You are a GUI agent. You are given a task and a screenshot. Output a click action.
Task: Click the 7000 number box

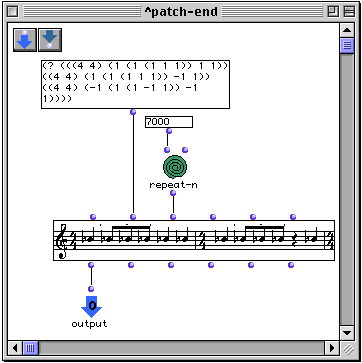coord(169,122)
